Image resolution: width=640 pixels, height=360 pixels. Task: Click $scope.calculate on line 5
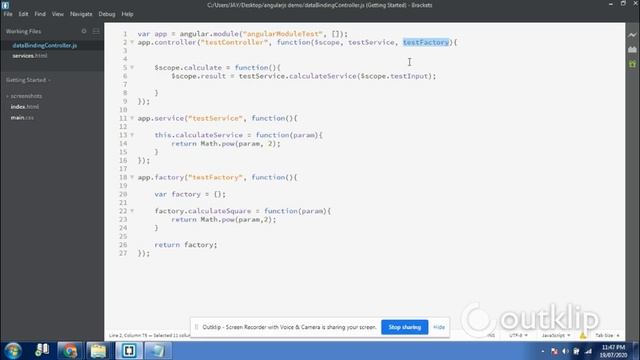click(x=188, y=67)
